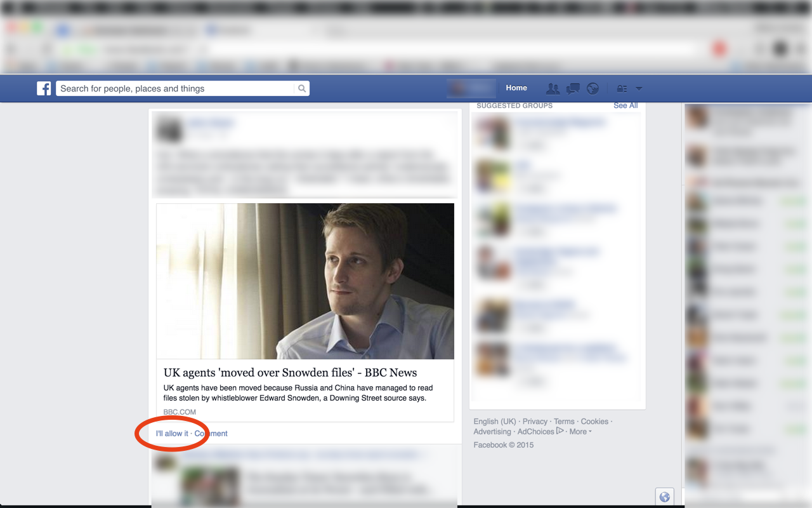
Task: Open the privacy shortcuts lock icon
Action: (622, 89)
